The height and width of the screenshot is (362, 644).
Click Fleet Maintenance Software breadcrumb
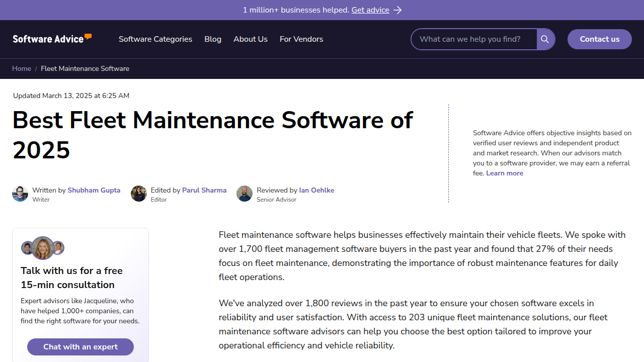pos(85,68)
